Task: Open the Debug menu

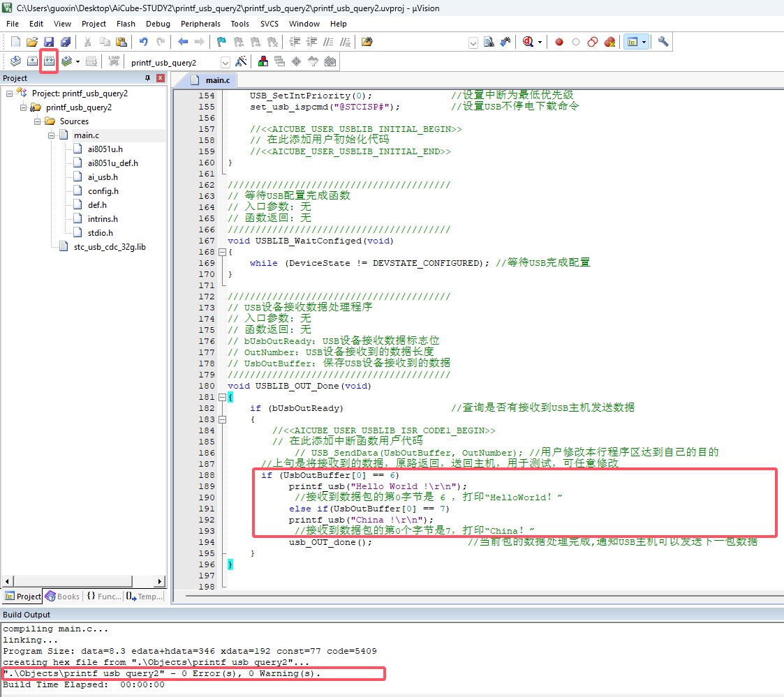Action: click(158, 24)
